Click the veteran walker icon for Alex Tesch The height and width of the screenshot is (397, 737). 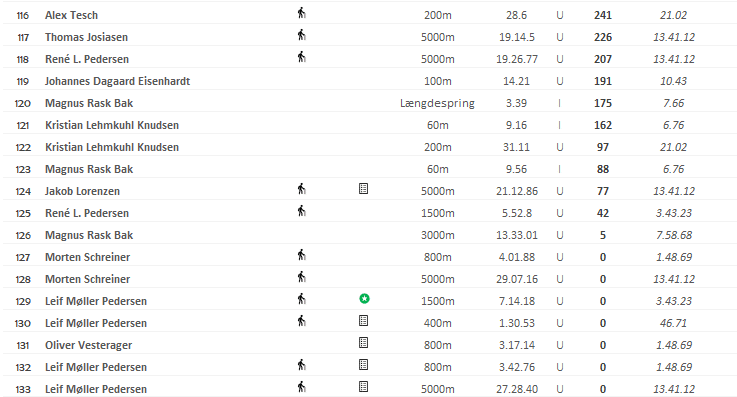point(302,13)
